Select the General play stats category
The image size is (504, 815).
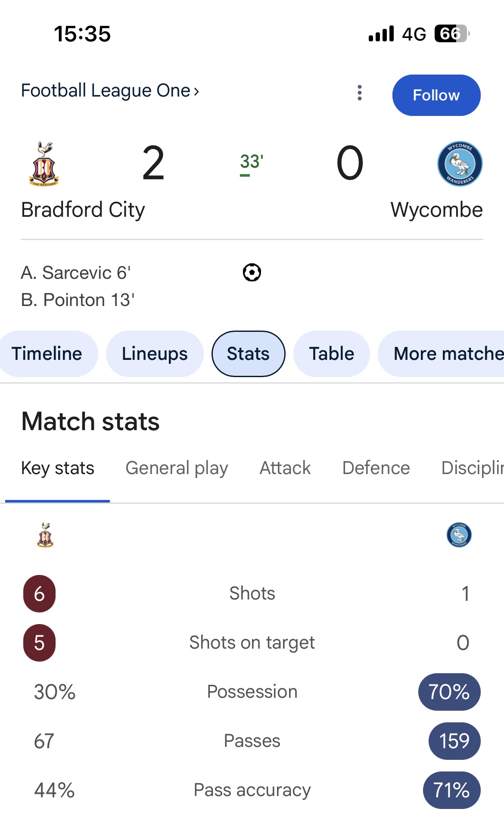point(177,468)
